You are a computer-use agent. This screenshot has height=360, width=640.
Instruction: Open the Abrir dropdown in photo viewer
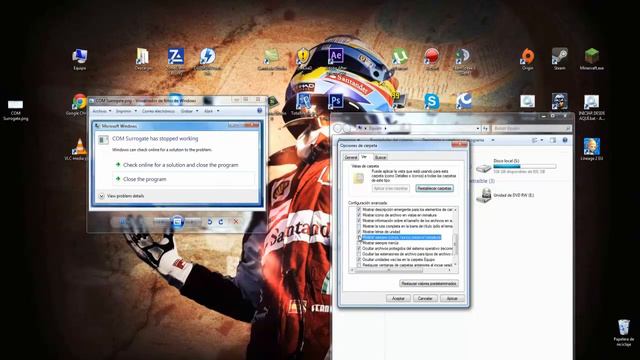[211, 111]
